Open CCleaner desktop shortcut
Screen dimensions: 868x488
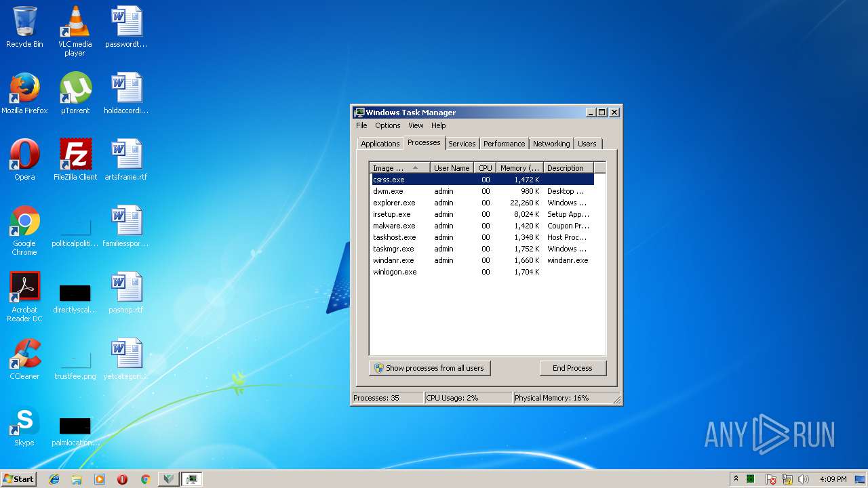click(x=24, y=359)
